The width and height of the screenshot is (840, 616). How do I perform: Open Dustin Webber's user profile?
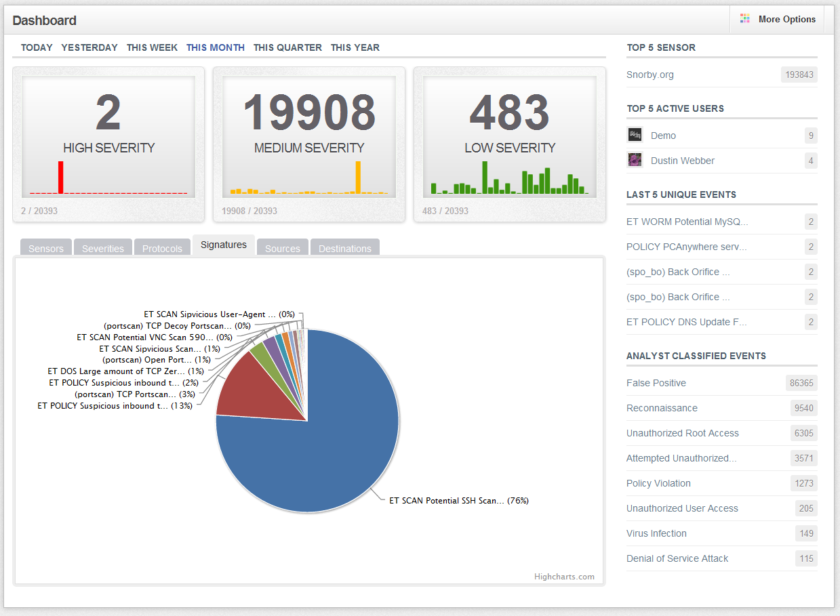[683, 161]
